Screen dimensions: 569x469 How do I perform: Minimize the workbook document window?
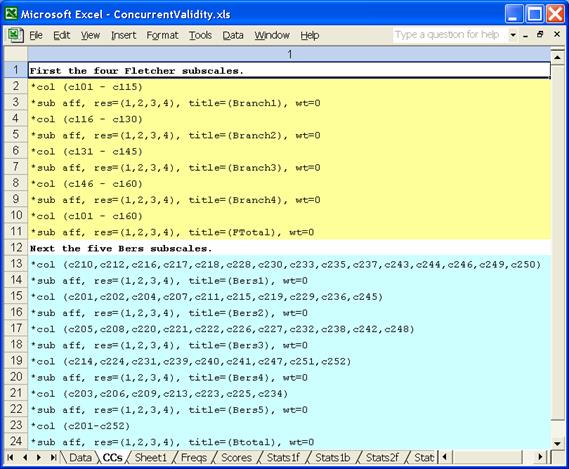526,35
